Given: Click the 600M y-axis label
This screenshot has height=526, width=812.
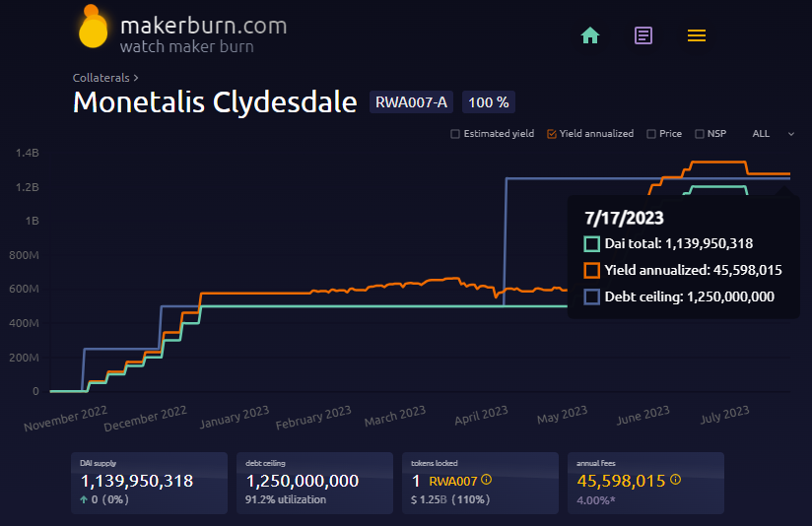Looking at the screenshot, I should pyautogui.click(x=24, y=289).
